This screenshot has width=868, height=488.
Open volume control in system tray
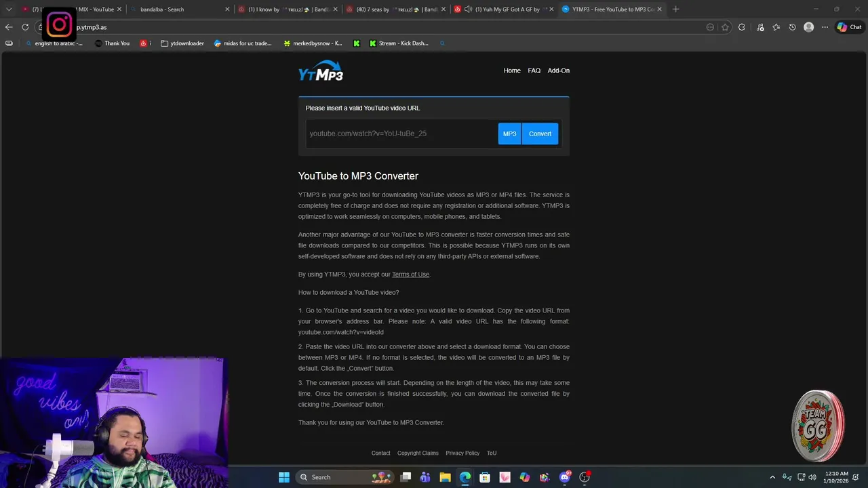point(812,477)
